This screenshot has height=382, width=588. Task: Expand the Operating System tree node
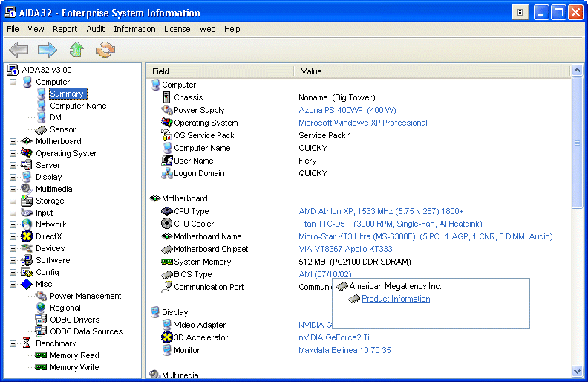point(13,153)
